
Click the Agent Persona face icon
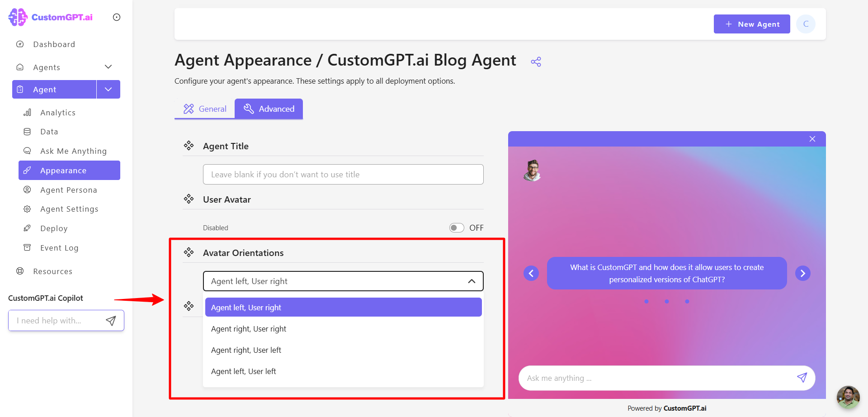click(27, 190)
